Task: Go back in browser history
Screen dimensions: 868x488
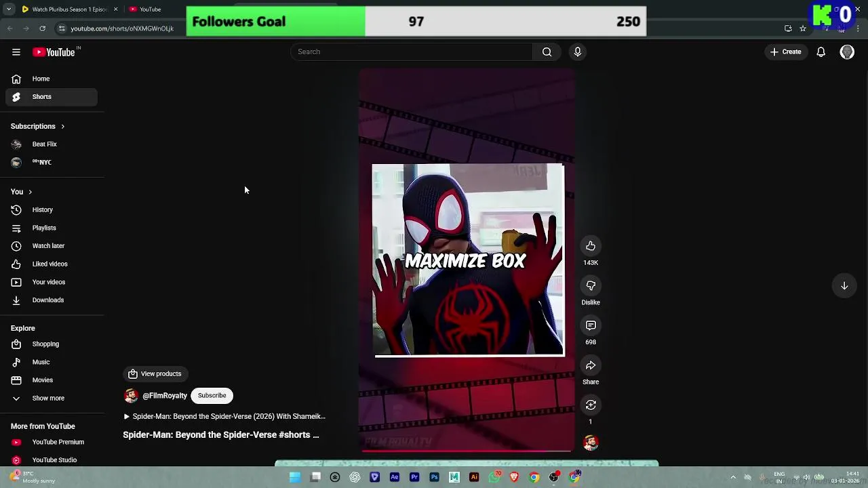Action: pos(9,28)
